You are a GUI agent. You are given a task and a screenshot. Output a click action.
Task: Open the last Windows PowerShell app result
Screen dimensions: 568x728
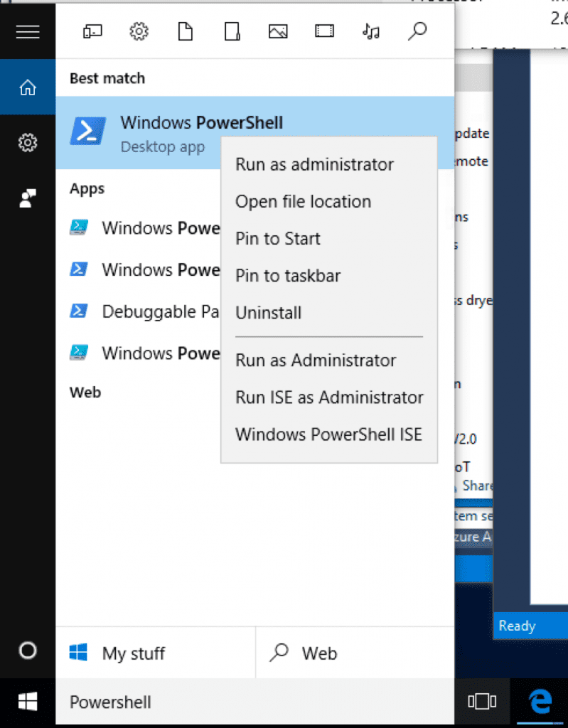pyautogui.click(x=139, y=353)
